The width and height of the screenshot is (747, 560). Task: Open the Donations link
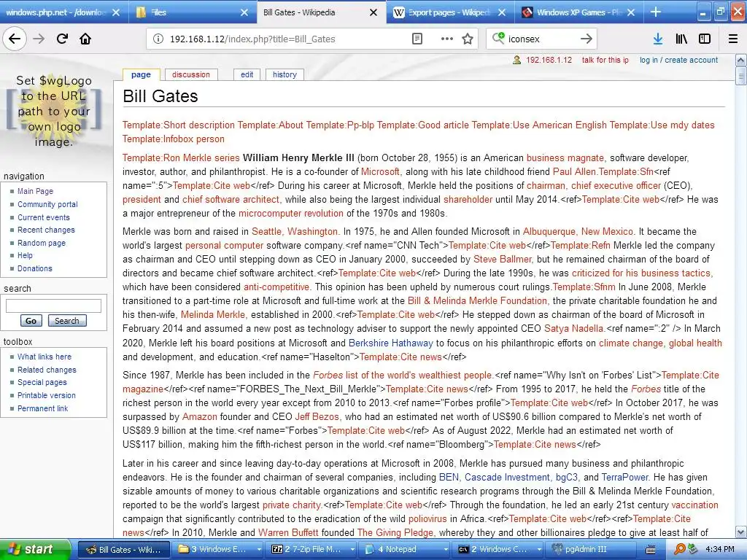click(x=35, y=268)
